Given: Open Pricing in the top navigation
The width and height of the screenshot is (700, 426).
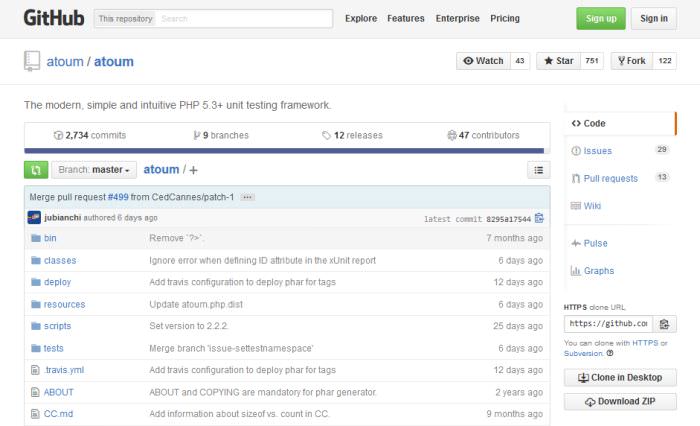Looking at the screenshot, I should coord(505,18).
